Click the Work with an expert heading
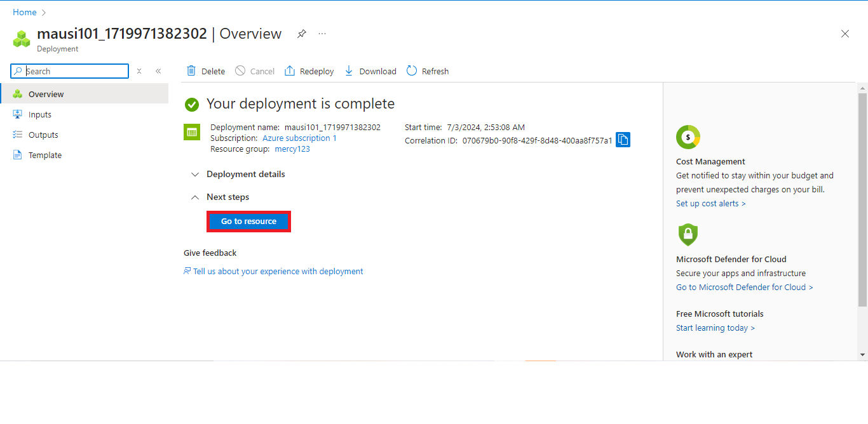 pyautogui.click(x=714, y=354)
